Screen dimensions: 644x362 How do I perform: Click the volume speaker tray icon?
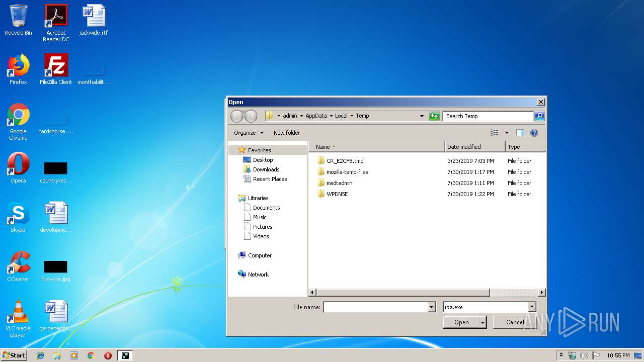click(x=584, y=355)
